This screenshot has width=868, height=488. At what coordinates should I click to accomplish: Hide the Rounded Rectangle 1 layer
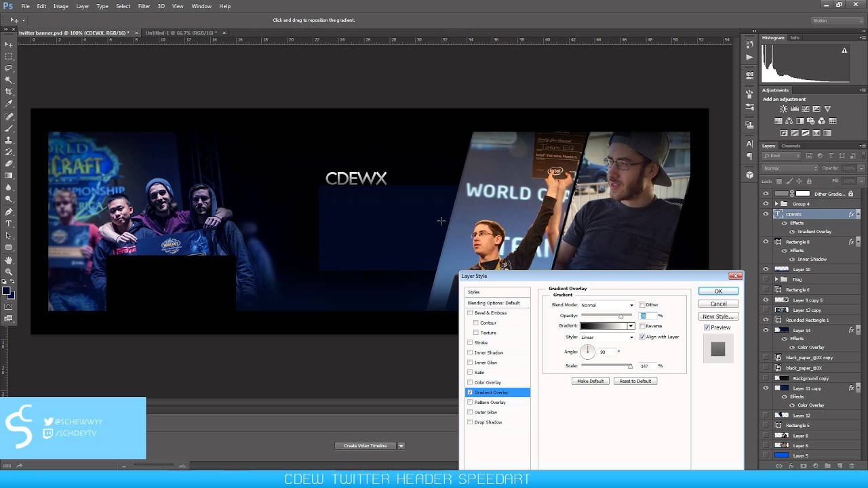tap(766, 320)
